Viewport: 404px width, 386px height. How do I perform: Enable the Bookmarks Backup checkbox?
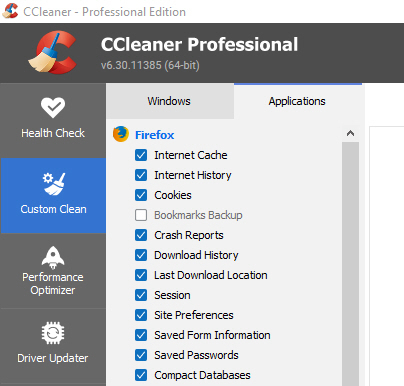[141, 215]
